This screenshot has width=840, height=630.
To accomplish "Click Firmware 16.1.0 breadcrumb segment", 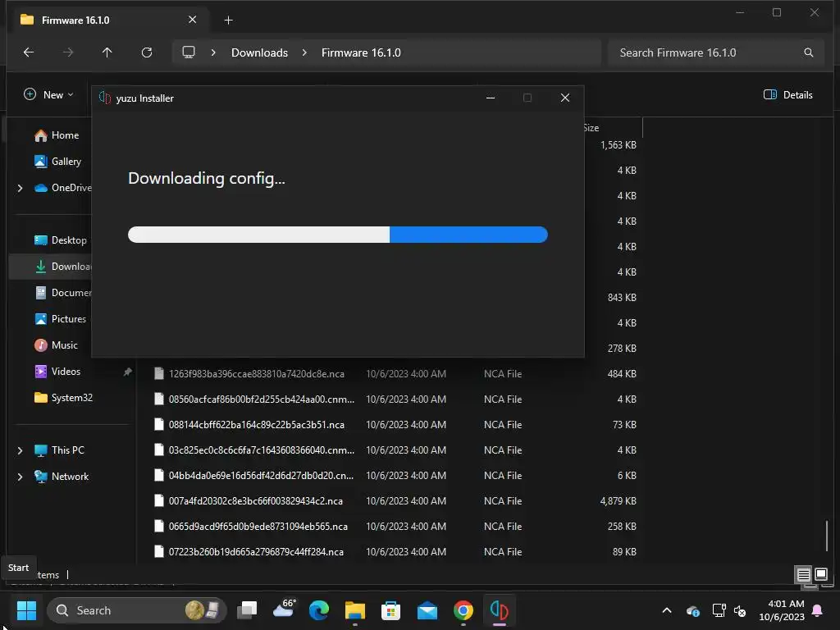I will click(361, 52).
